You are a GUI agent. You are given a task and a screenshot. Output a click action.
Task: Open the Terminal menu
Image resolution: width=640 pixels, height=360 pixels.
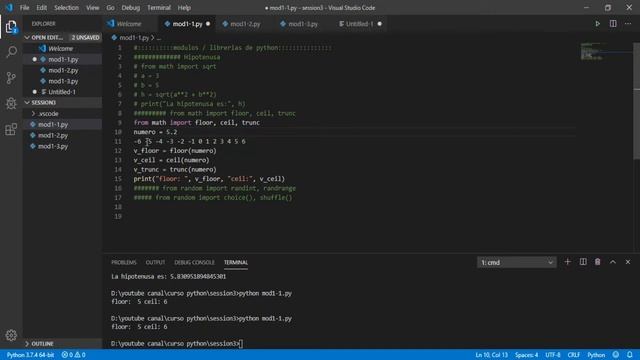point(159,8)
